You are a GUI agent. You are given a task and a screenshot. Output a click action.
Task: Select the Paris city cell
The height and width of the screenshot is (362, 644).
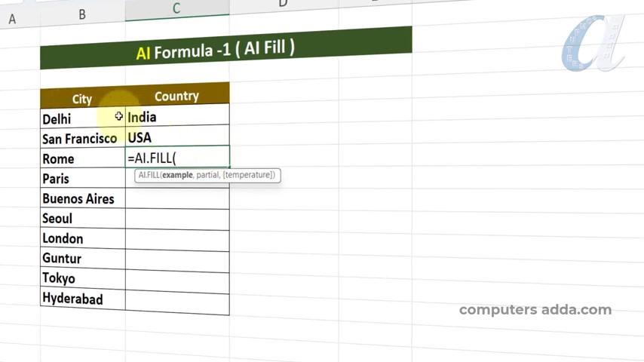coord(82,178)
